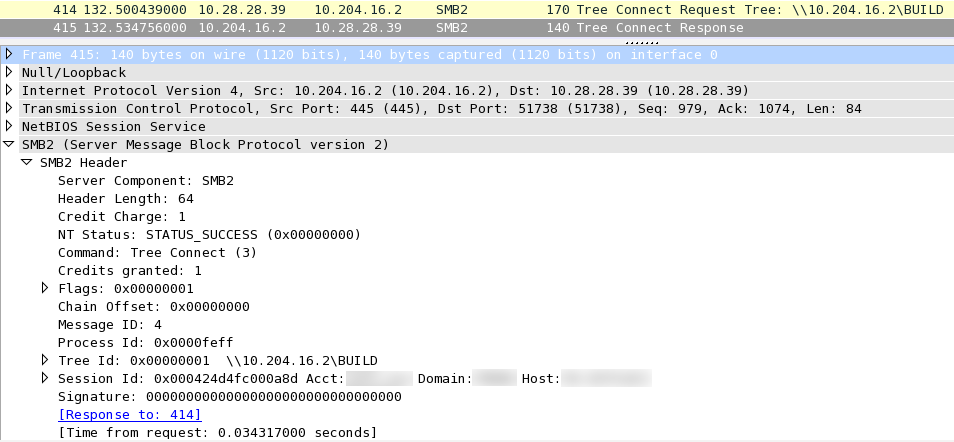Image resolution: width=954 pixels, height=442 pixels.
Task: Select Process Id: 0x0000feff line
Action: point(145,342)
